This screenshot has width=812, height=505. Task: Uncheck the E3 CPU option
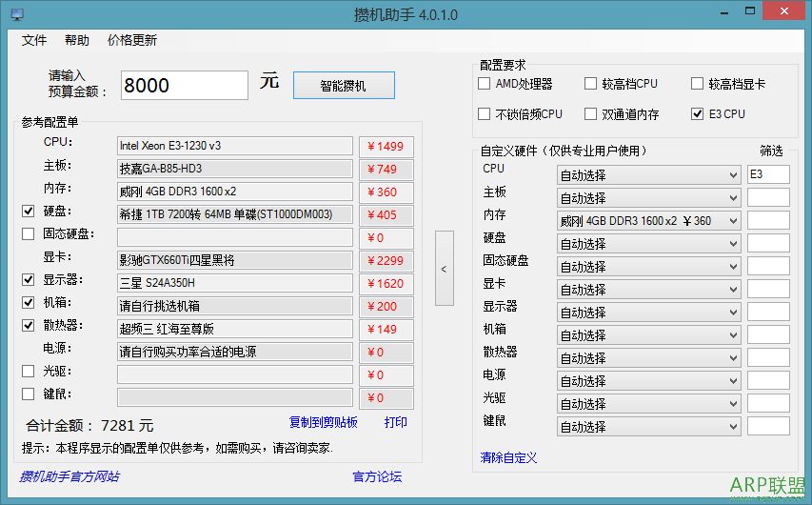pos(698,114)
